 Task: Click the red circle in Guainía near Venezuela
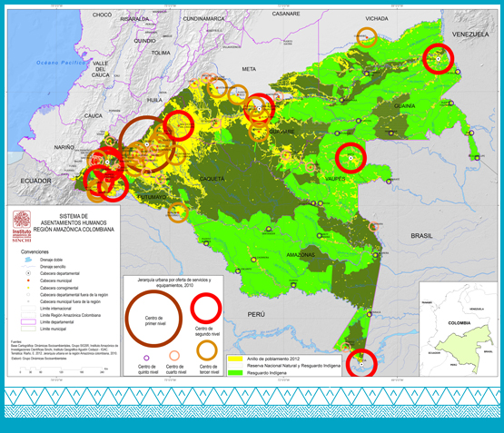pos(438,59)
